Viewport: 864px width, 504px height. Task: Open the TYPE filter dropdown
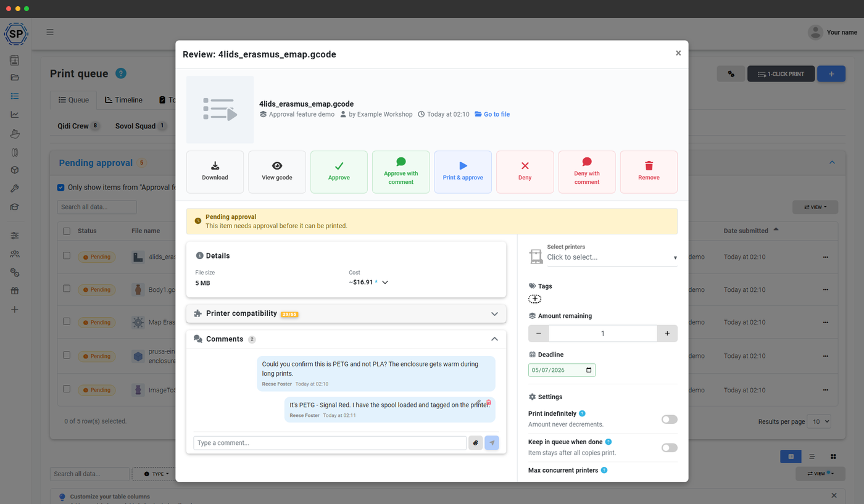pyautogui.click(x=155, y=474)
